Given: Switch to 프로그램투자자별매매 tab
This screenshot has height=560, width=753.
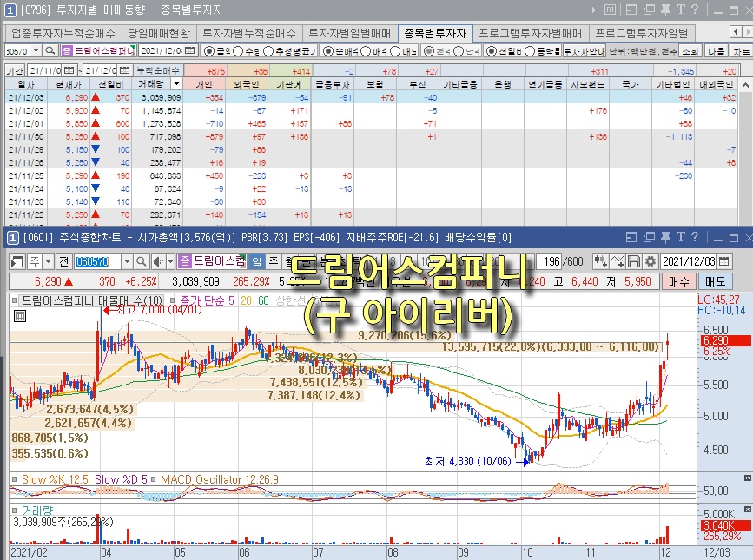Looking at the screenshot, I should click(530, 33).
